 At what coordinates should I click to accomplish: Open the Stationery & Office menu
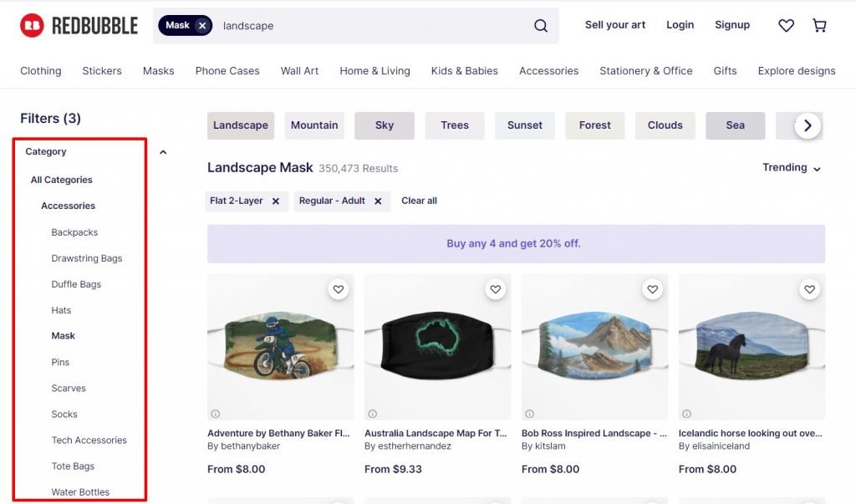[x=645, y=71]
